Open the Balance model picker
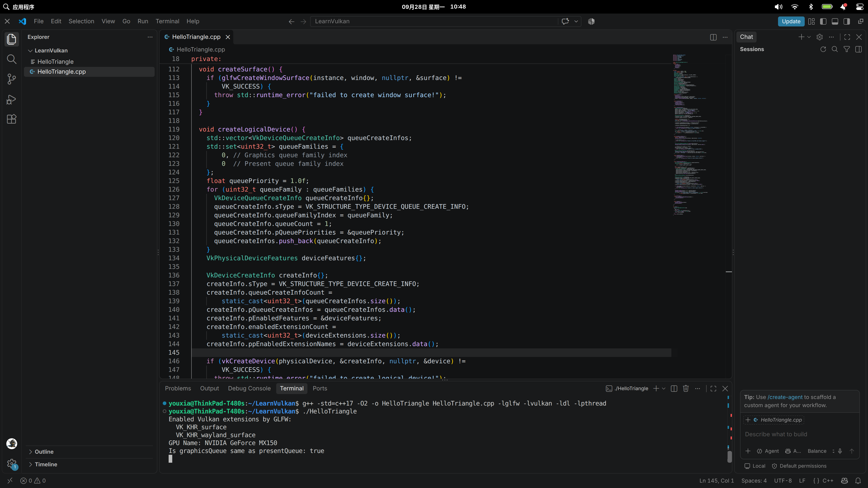Screen dimensions: 868x488 pyautogui.click(x=817, y=451)
